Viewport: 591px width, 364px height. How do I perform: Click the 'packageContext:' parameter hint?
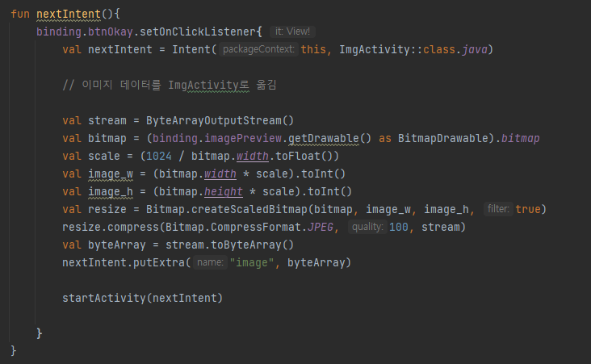(258, 49)
